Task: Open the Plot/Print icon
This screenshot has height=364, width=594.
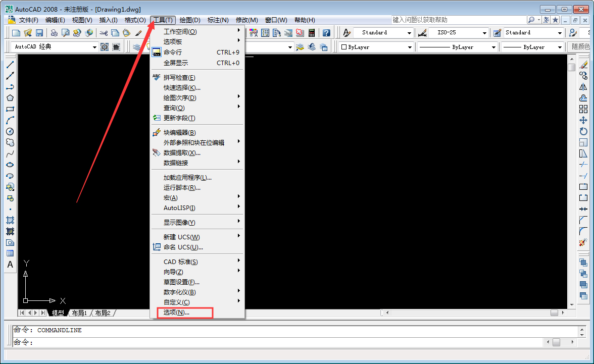Action: point(54,33)
